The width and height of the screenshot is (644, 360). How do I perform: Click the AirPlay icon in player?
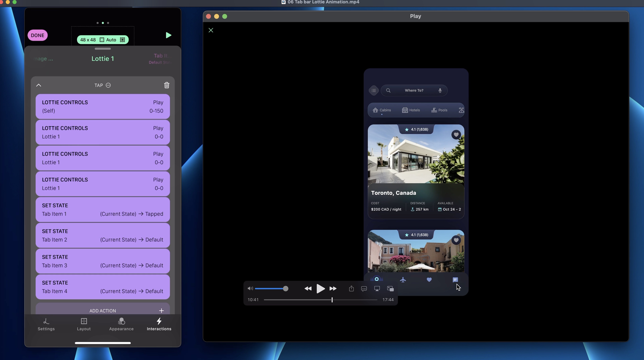point(377,289)
